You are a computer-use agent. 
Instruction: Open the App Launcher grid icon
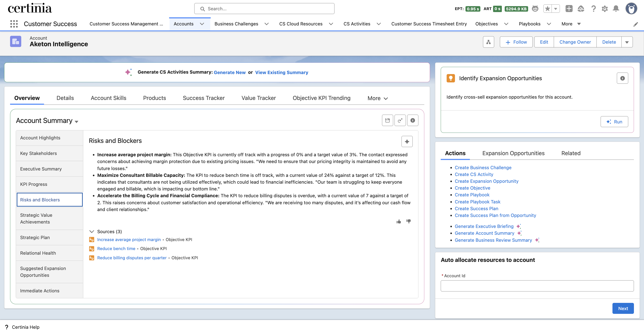[x=14, y=24]
